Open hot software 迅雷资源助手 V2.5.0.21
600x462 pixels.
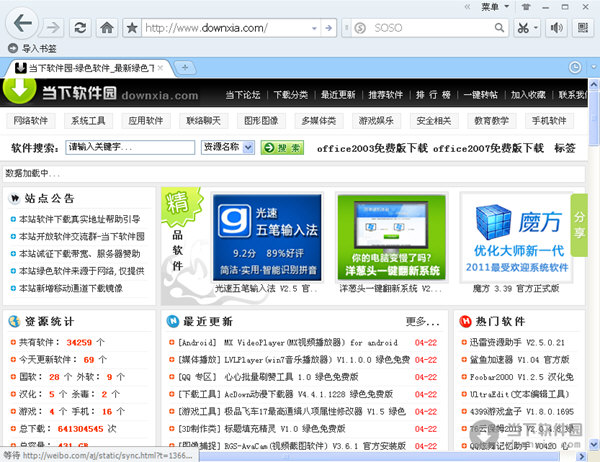click(517, 343)
